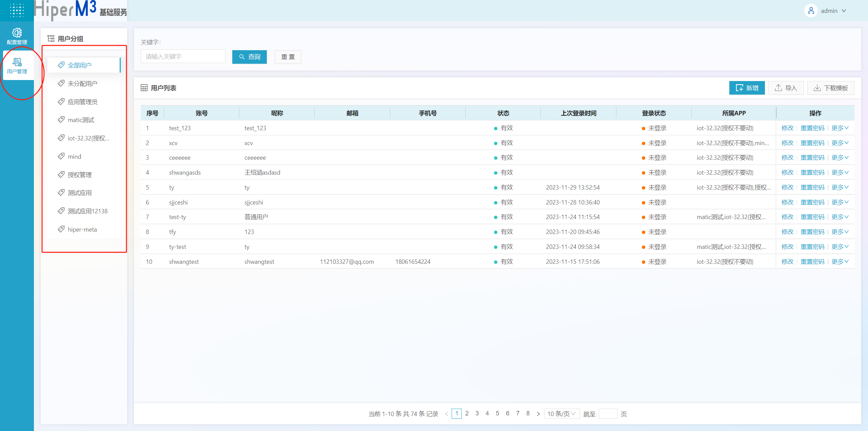Click the admin user avatar icon

[811, 11]
